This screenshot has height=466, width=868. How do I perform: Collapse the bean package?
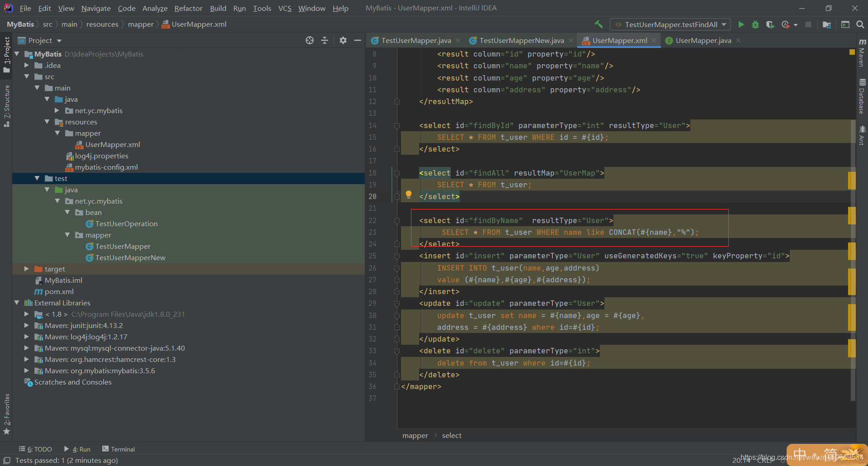67,212
